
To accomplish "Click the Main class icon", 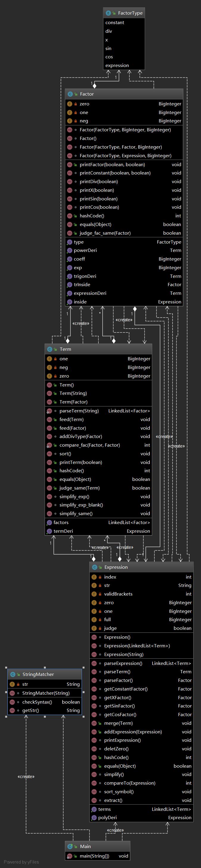I will (x=70, y=847).
